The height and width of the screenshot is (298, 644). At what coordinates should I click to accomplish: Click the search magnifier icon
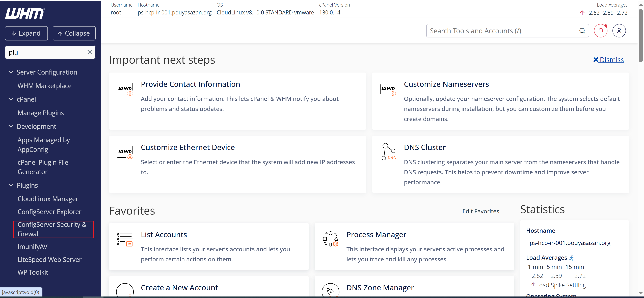(582, 31)
